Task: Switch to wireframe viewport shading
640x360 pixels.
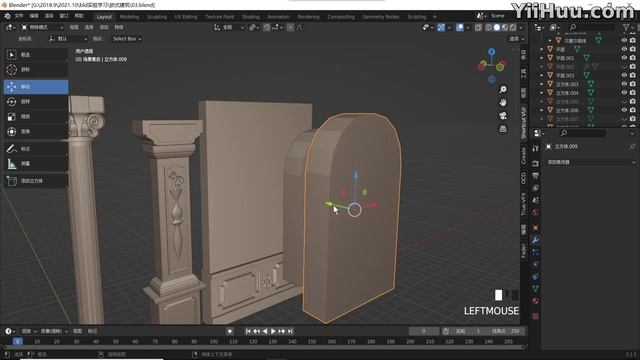Action: pyautogui.click(x=489, y=27)
